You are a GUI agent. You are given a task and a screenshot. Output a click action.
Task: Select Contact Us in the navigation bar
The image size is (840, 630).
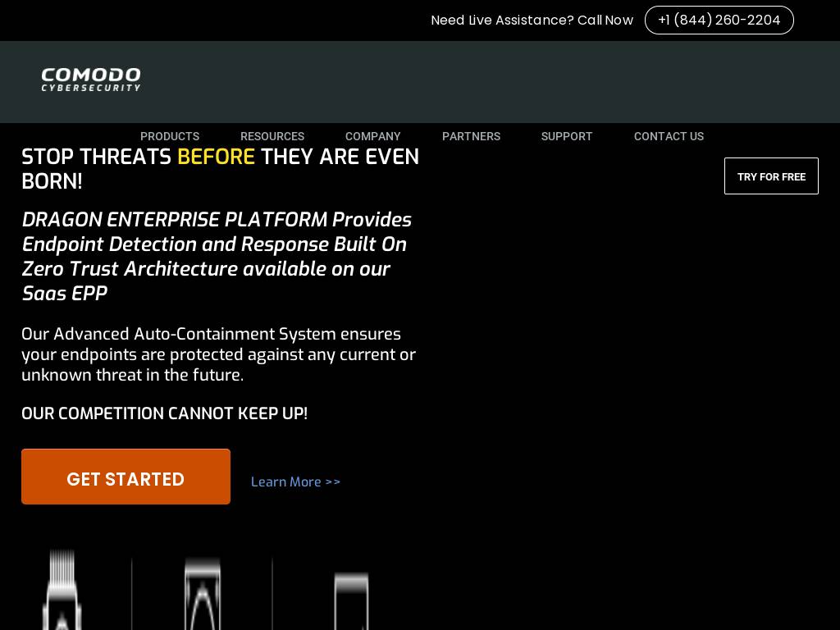[669, 136]
